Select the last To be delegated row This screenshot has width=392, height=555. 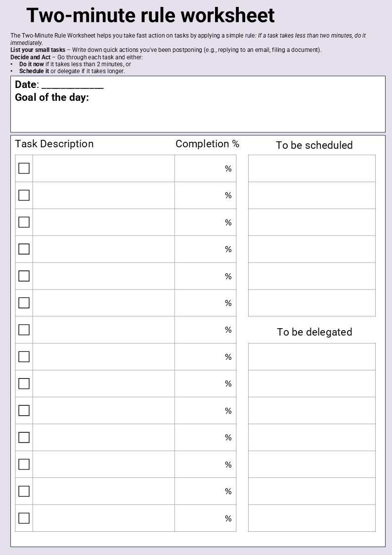click(x=311, y=518)
